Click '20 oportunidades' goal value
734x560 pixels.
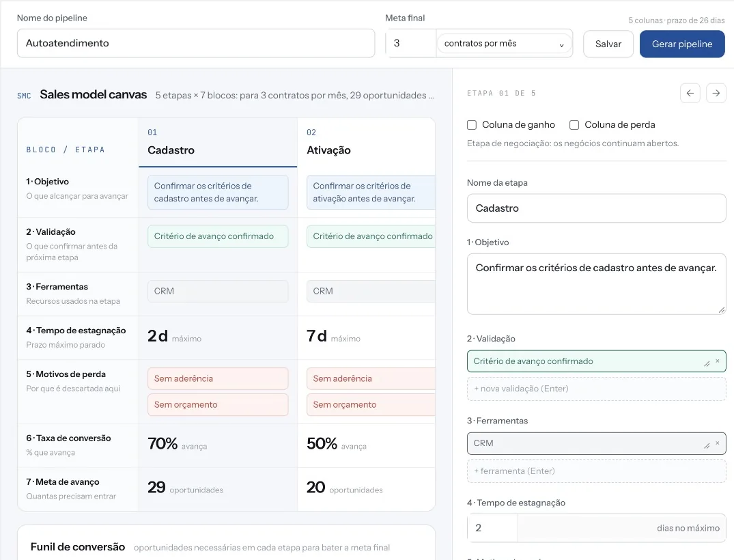(345, 488)
